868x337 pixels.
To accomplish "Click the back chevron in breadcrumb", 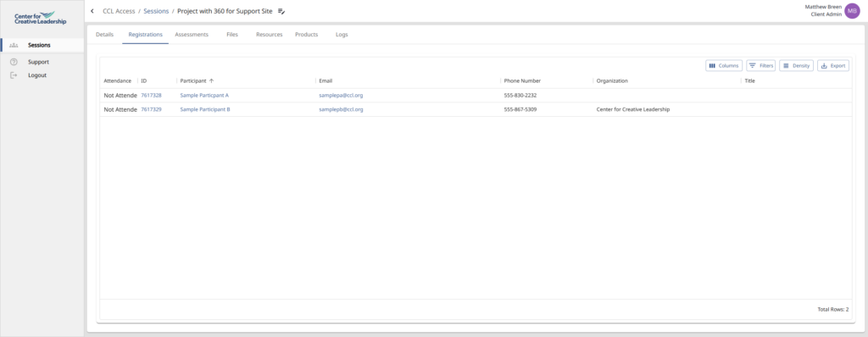I will click(92, 11).
